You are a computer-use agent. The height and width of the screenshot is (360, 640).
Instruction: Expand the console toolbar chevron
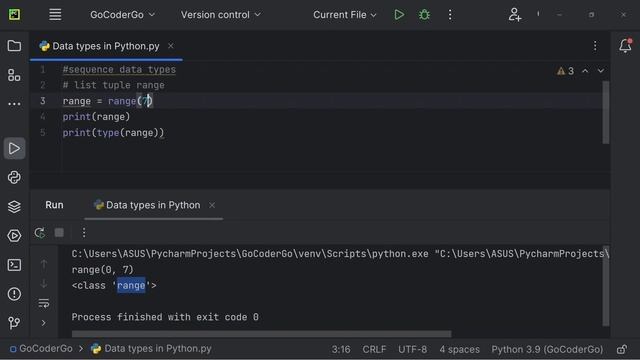(44, 323)
